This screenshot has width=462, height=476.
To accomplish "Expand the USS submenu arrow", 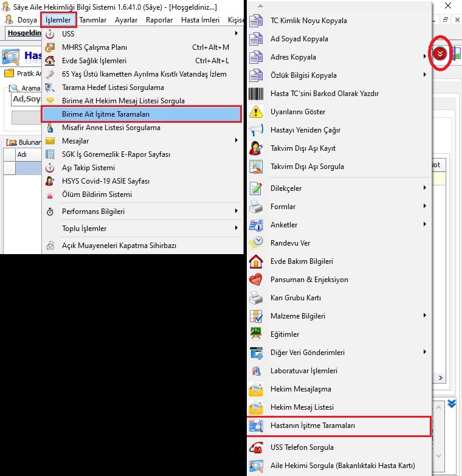I will tap(236, 33).
